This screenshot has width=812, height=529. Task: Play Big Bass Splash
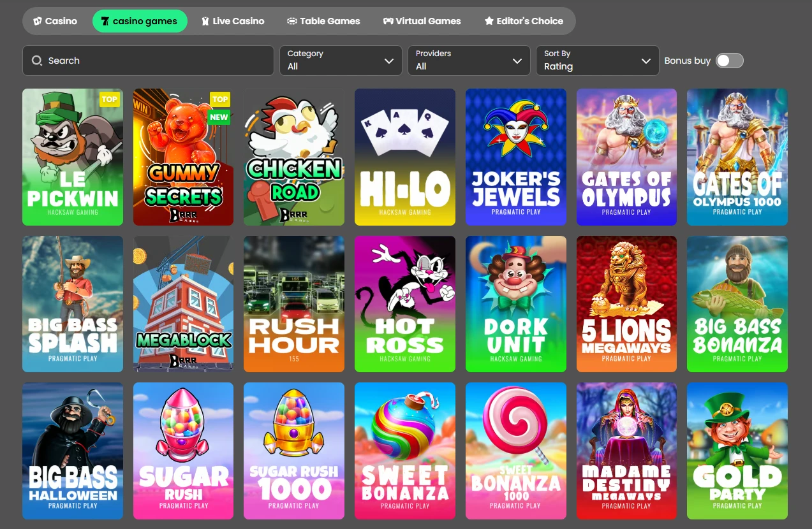pos(73,304)
